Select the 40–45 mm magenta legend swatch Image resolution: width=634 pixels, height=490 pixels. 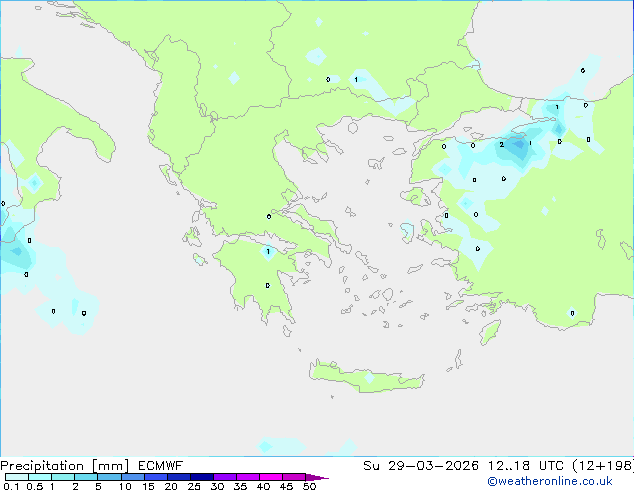click(271, 477)
